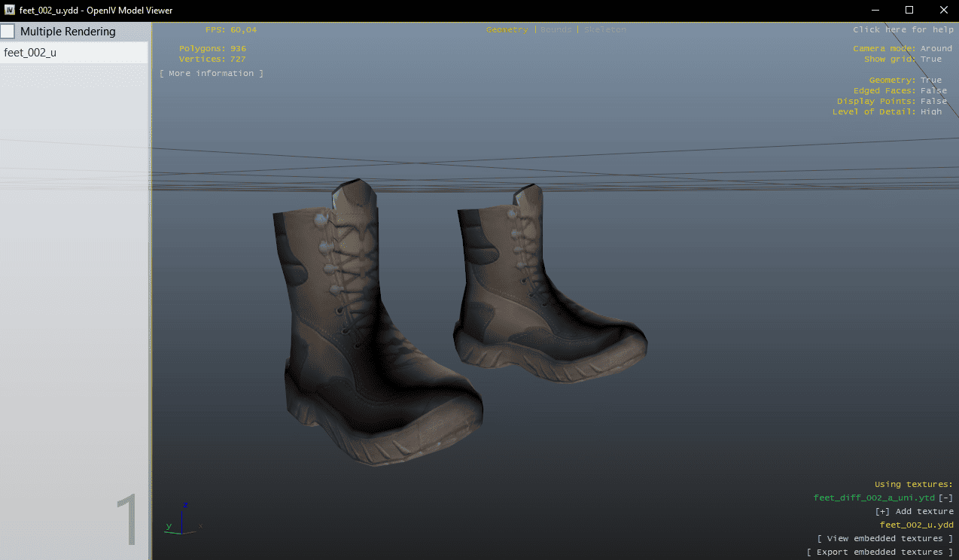Toggle the Geometry True setting
Viewport: 959px width, 560px height.
[930, 80]
